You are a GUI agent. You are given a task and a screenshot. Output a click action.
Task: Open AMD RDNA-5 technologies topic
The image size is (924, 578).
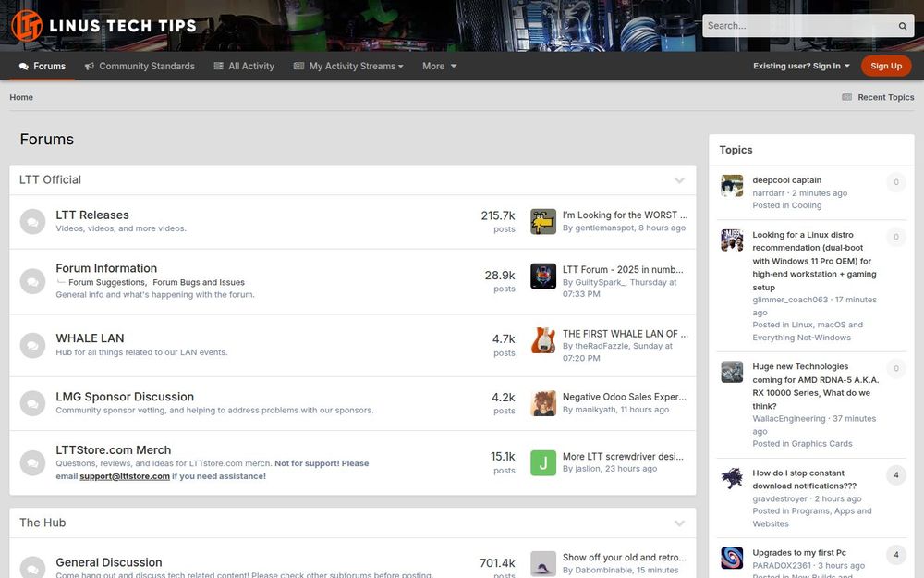[816, 387]
